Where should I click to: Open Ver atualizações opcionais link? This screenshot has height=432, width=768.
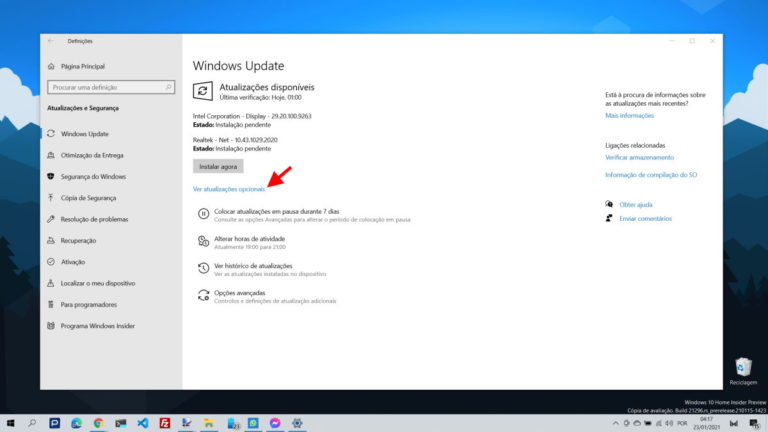click(x=229, y=189)
